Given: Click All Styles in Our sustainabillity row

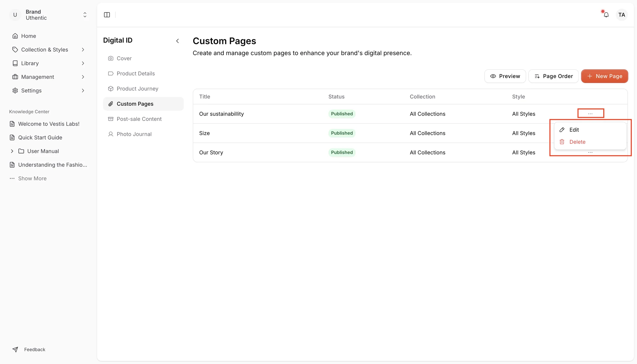Looking at the screenshot, I should click(523, 114).
